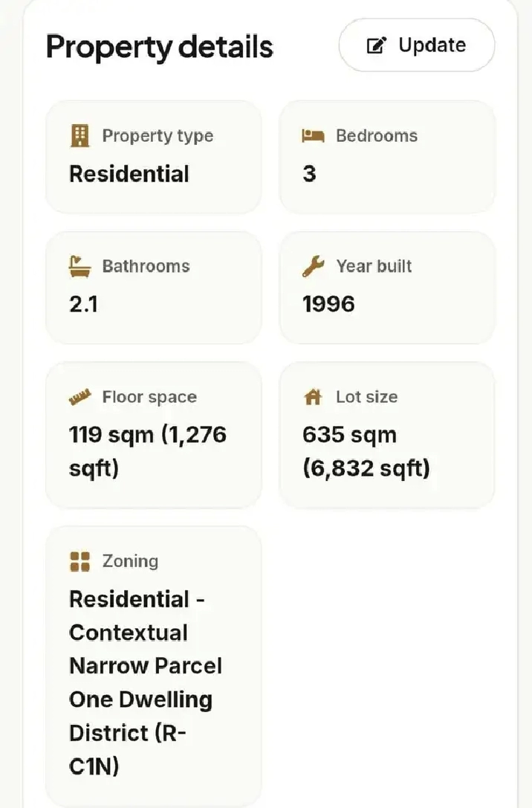Click the lot size value 635 sqm
The width and height of the screenshot is (532, 808).
366,451
